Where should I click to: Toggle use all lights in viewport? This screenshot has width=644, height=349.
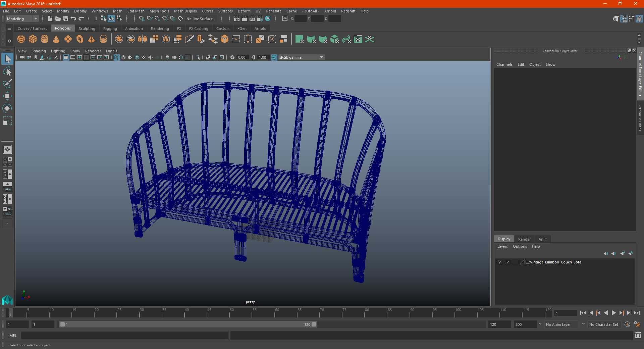click(x=150, y=57)
